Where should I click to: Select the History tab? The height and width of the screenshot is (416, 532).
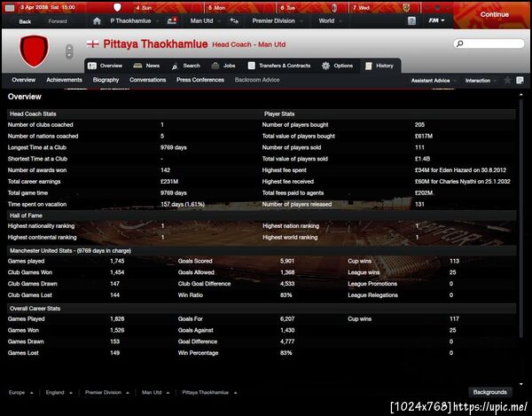379,66
